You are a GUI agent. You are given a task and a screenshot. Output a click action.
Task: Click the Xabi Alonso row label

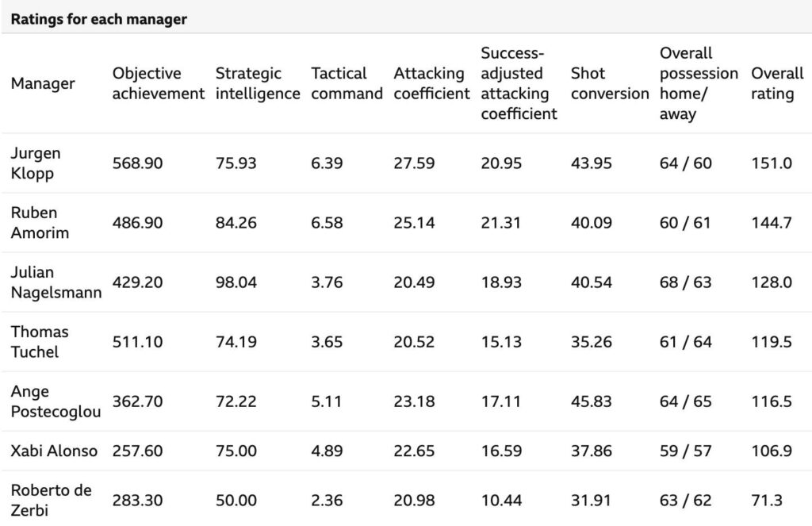coord(54,451)
